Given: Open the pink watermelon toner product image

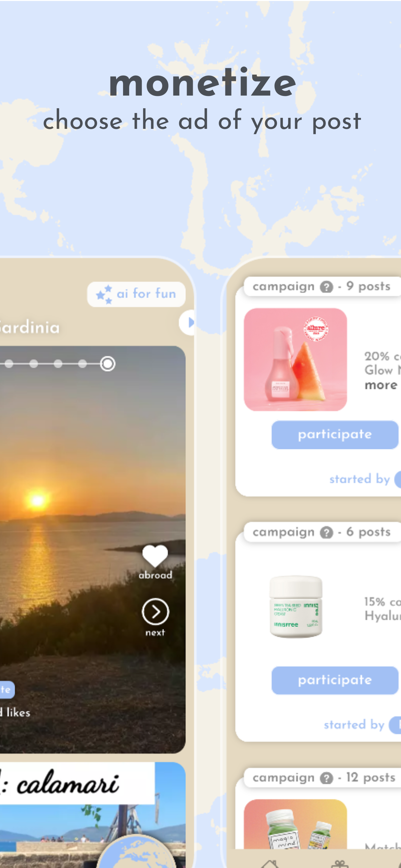Looking at the screenshot, I should [295, 359].
